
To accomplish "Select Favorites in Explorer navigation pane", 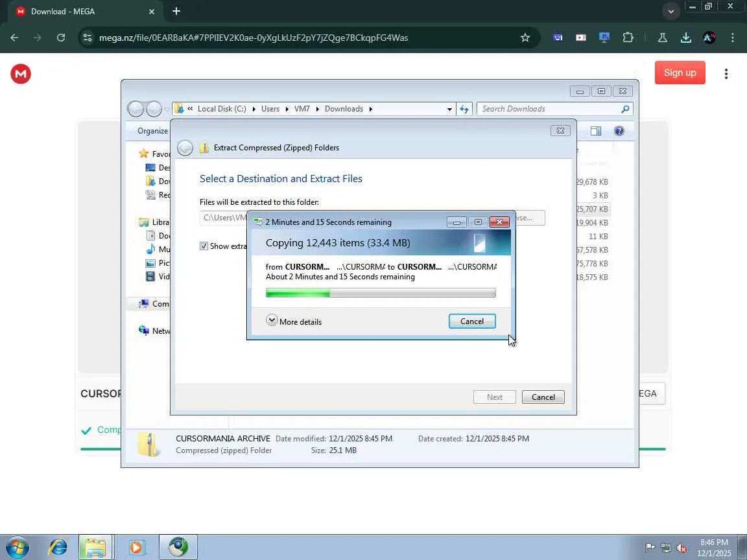I will (154, 154).
